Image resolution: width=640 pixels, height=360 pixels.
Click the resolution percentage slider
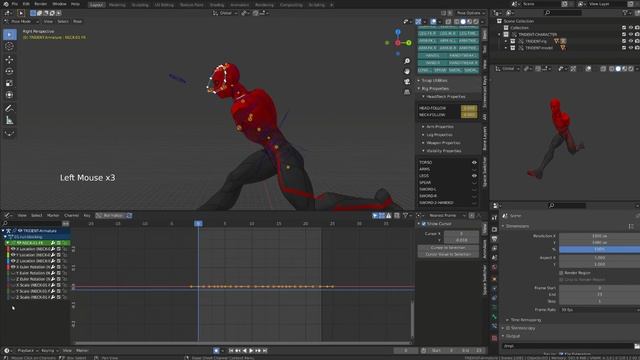click(x=599, y=249)
